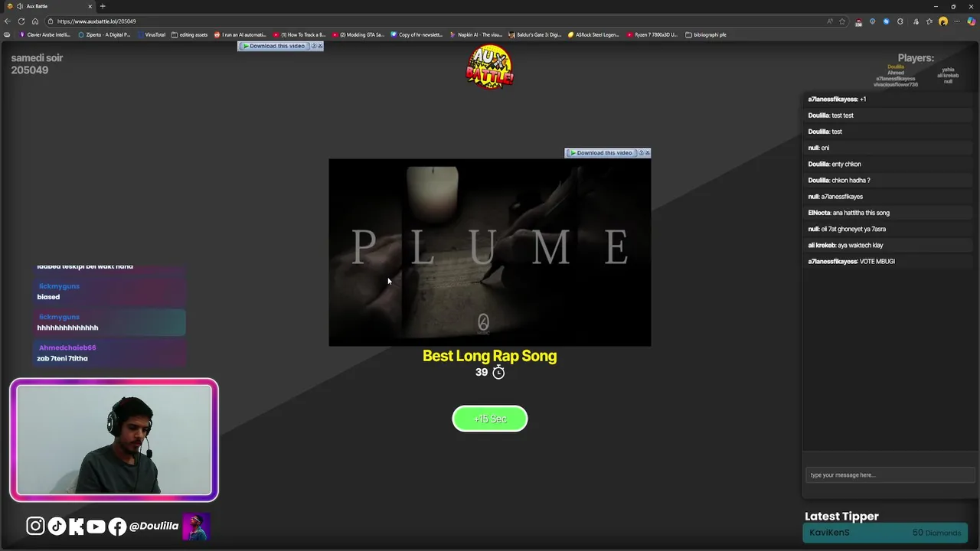980x551 pixels.
Task: Open the Modding GTA Sa bookmark
Action: (x=358, y=34)
